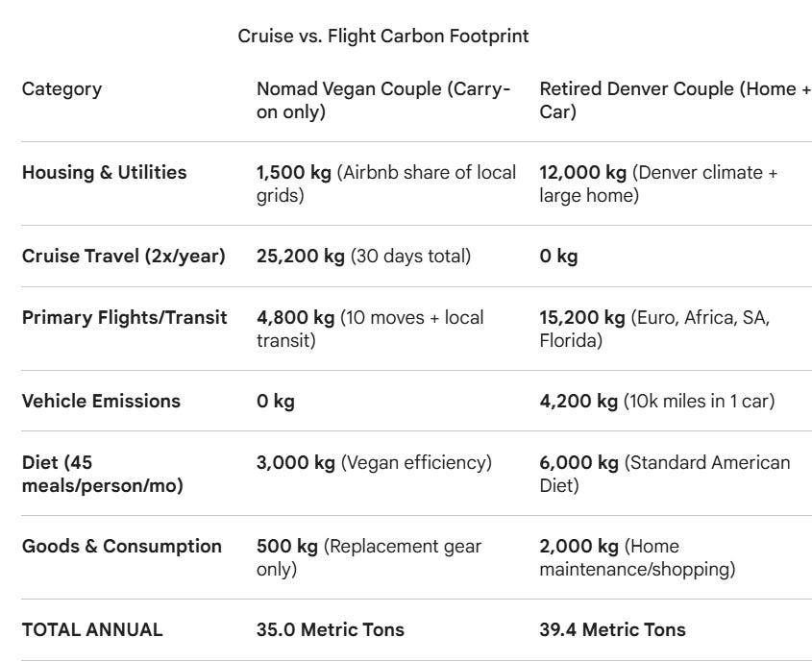Click the Primary Flights/Transit row label

point(125,317)
